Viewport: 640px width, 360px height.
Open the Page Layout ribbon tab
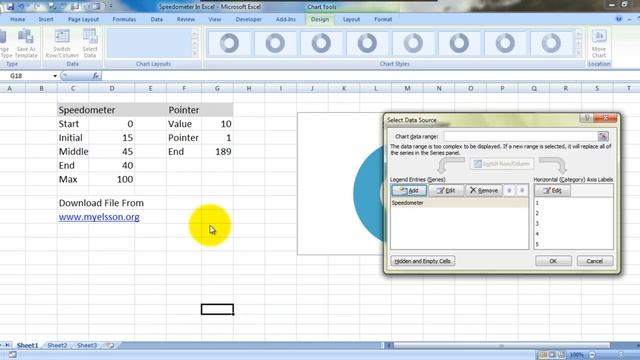(x=83, y=19)
